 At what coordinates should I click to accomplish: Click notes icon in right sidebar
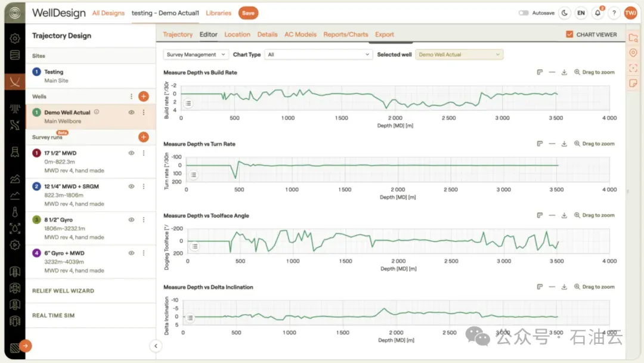633,83
